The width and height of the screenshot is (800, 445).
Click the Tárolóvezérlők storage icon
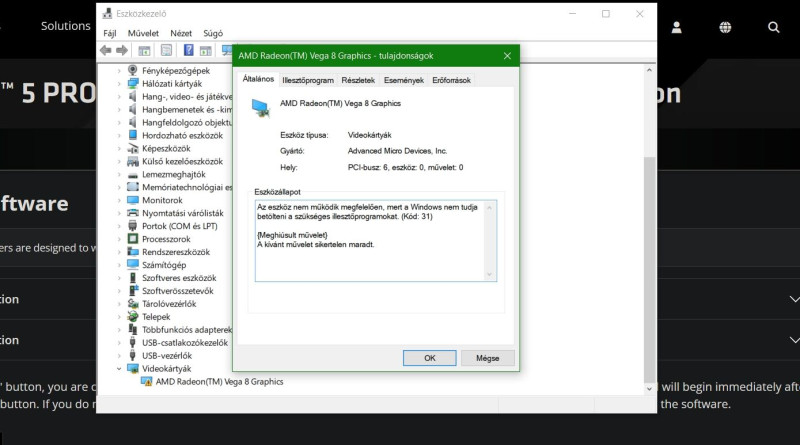[133, 304]
